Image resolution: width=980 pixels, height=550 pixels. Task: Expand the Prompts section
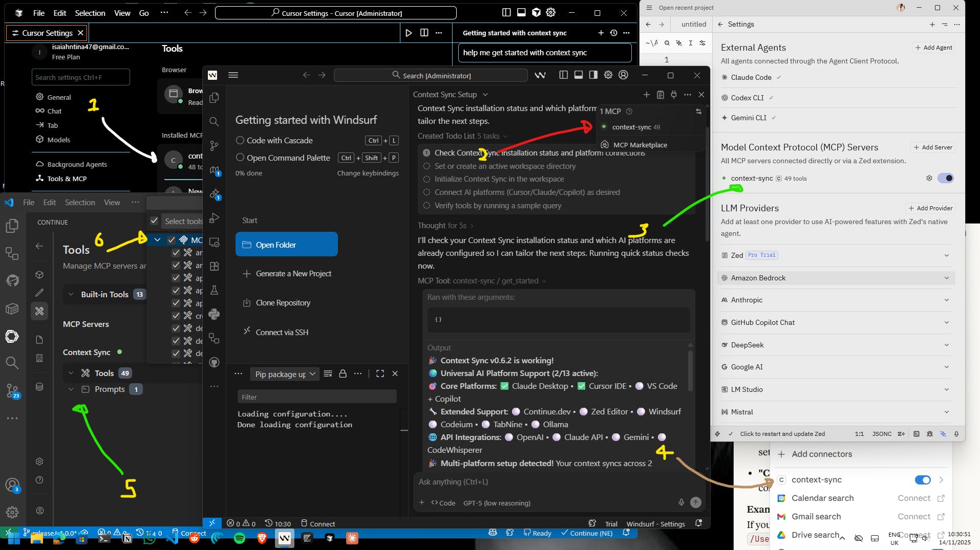coord(71,389)
